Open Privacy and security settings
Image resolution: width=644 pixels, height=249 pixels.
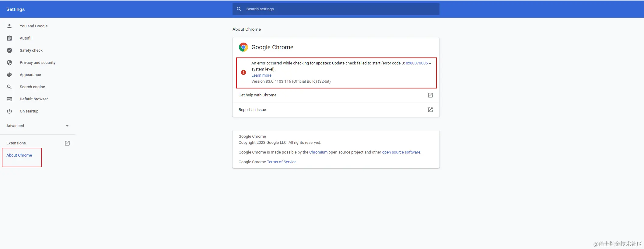coord(38,63)
